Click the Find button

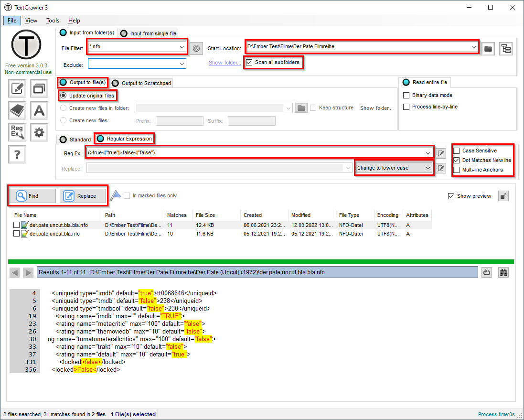pyautogui.click(x=32, y=196)
